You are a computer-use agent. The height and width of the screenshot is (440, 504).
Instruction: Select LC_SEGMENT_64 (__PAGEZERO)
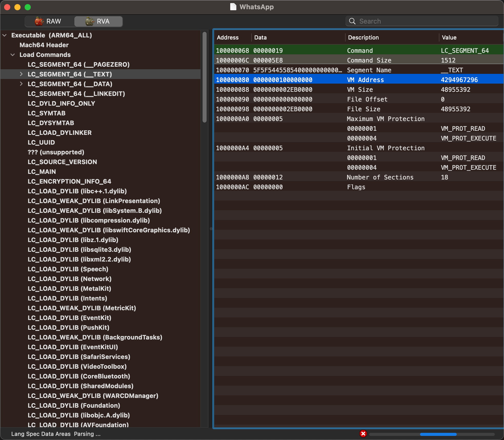coord(79,64)
